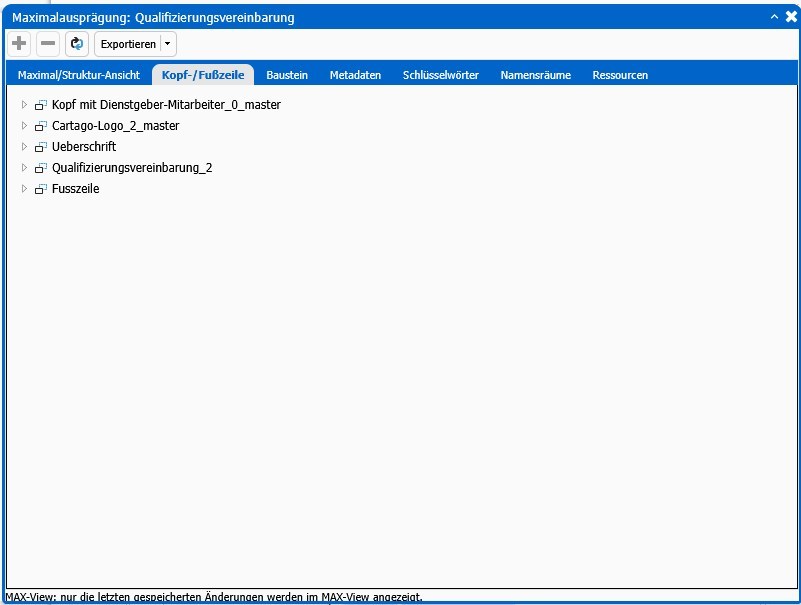Close the Maximalausprägung panel
This screenshot has height=605, width=801.
pyautogui.click(x=791, y=17)
